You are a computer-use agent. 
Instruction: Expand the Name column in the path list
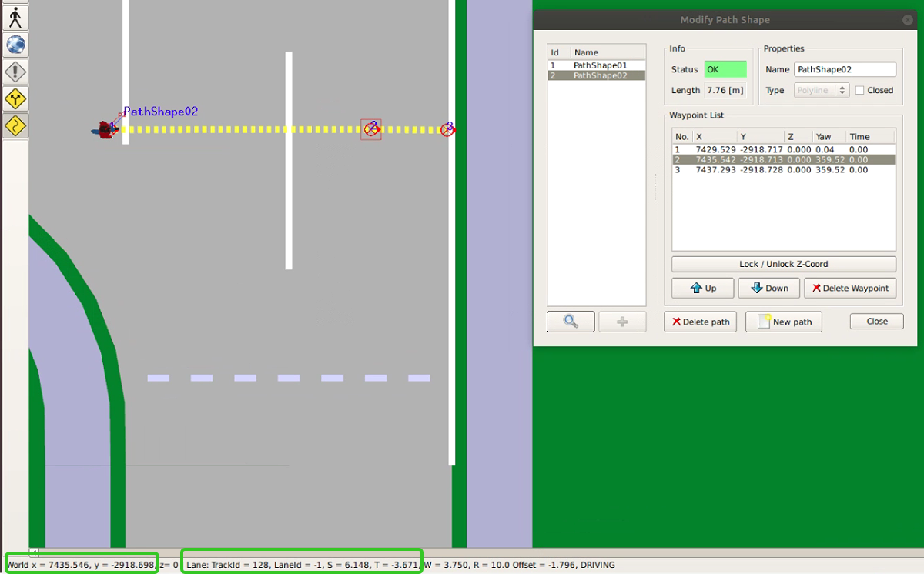pyautogui.click(x=585, y=52)
